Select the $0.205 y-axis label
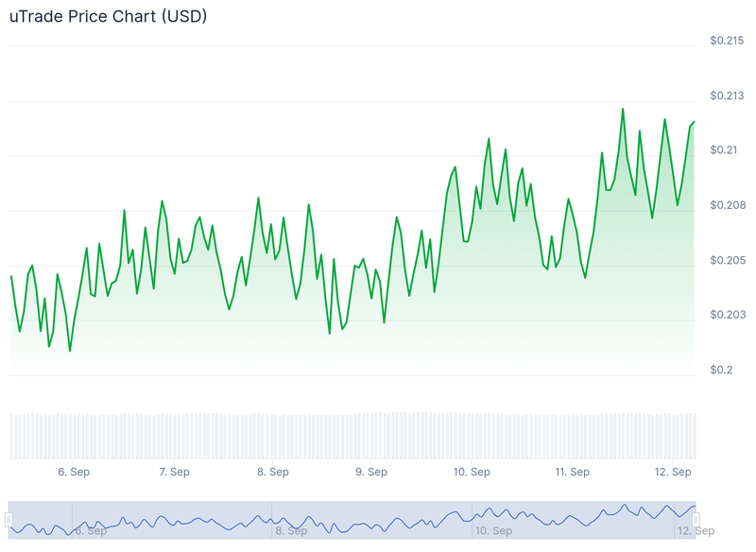This screenshot has height=552, width=756. 727,260
